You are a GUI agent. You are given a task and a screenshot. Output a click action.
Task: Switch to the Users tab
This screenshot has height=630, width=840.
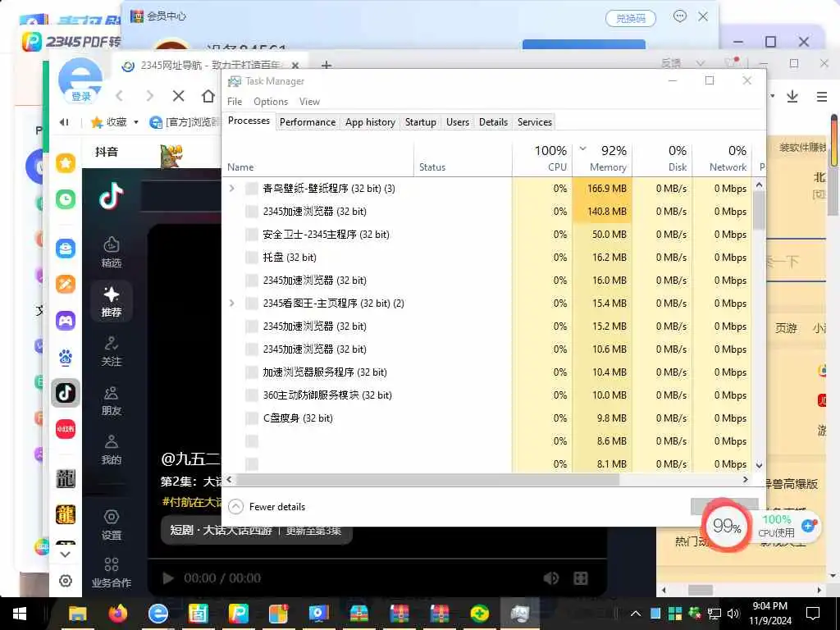click(x=458, y=122)
